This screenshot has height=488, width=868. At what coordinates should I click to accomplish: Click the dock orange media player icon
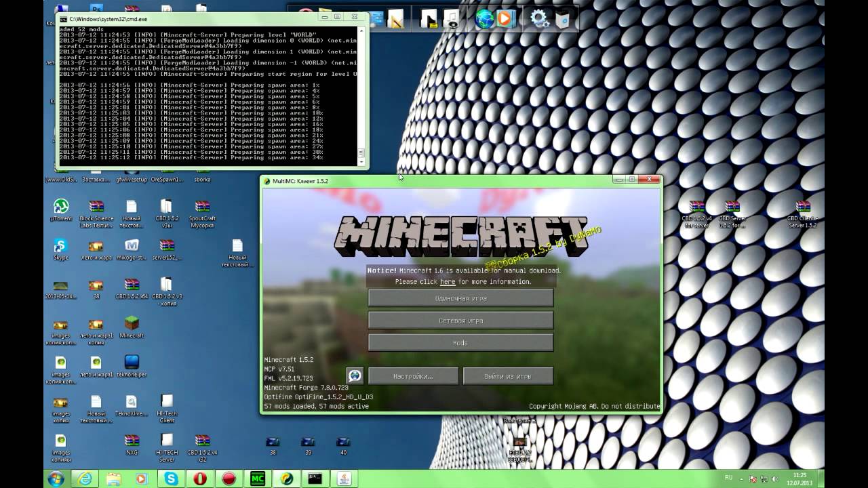click(x=505, y=18)
